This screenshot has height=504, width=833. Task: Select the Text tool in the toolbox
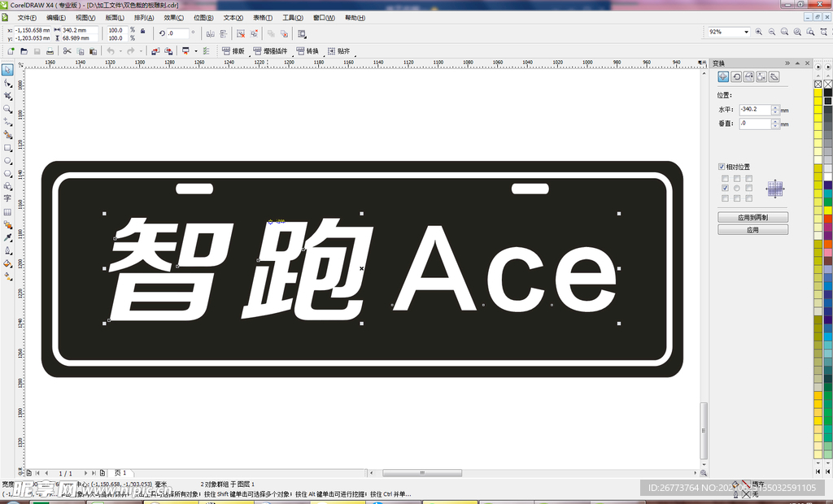[7, 198]
